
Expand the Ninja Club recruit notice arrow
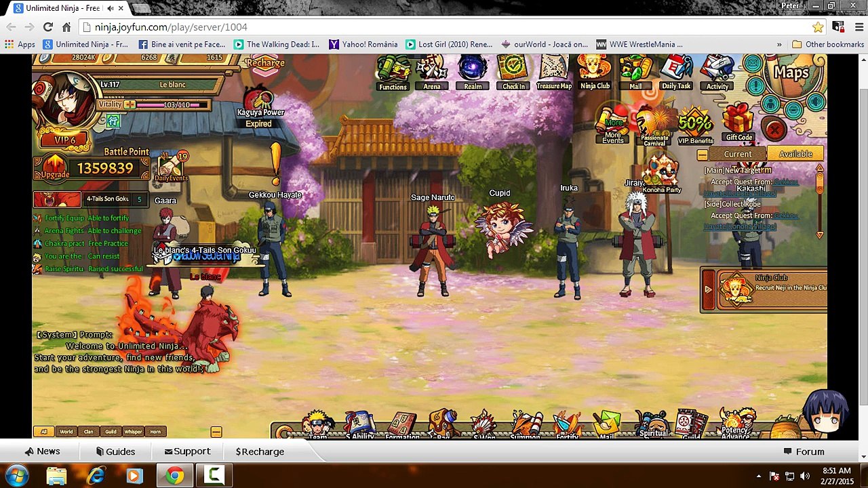pyautogui.click(x=709, y=289)
